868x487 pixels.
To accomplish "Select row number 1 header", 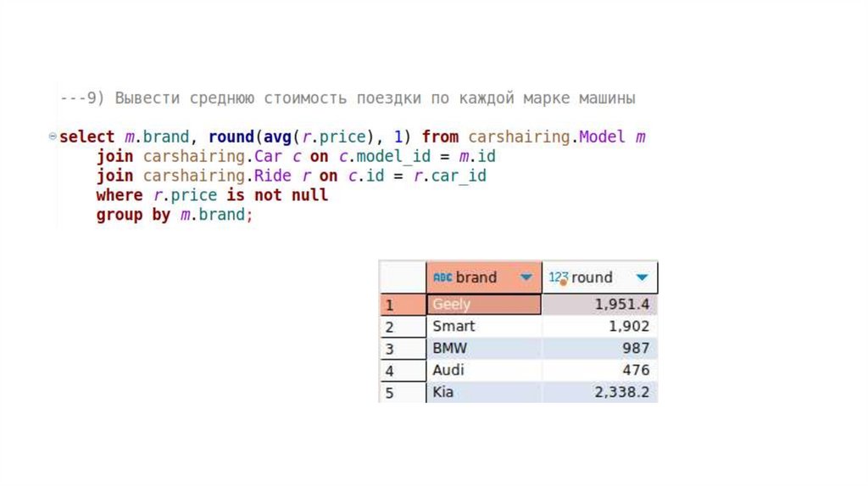I will pyautogui.click(x=403, y=305).
